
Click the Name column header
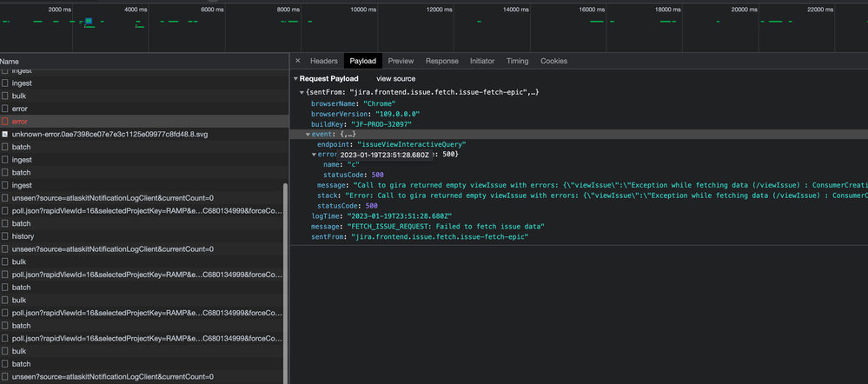click(144, 62)
